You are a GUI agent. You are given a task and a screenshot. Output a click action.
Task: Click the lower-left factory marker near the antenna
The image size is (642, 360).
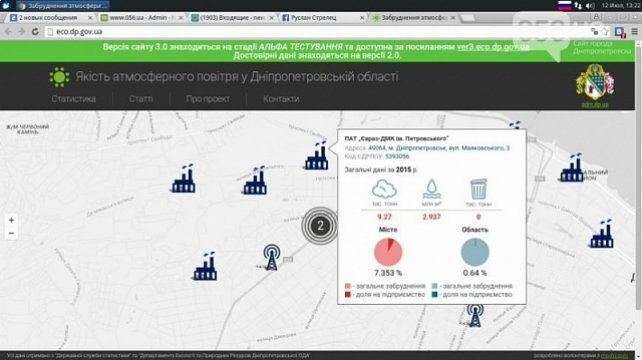(205, 266)
